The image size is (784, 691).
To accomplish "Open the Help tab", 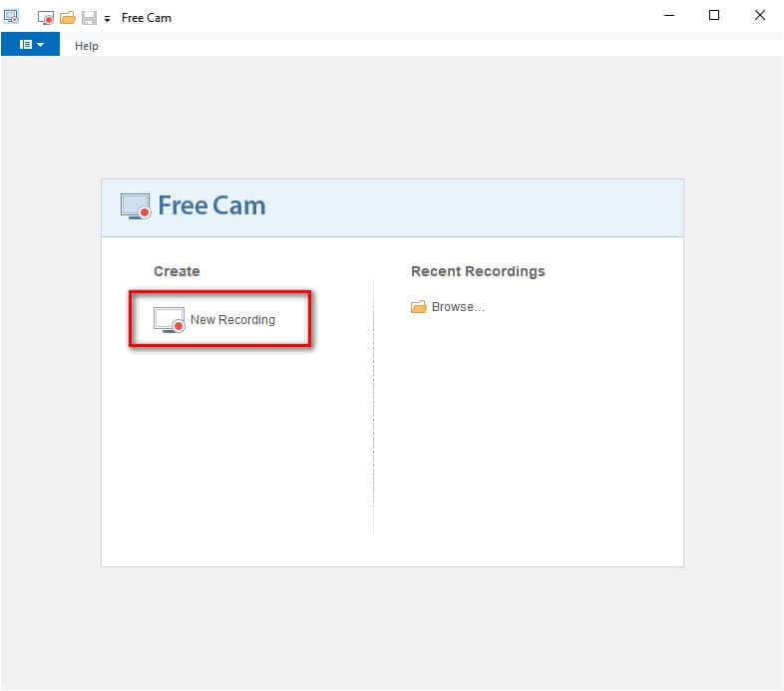I will click(x=87, y=46).
